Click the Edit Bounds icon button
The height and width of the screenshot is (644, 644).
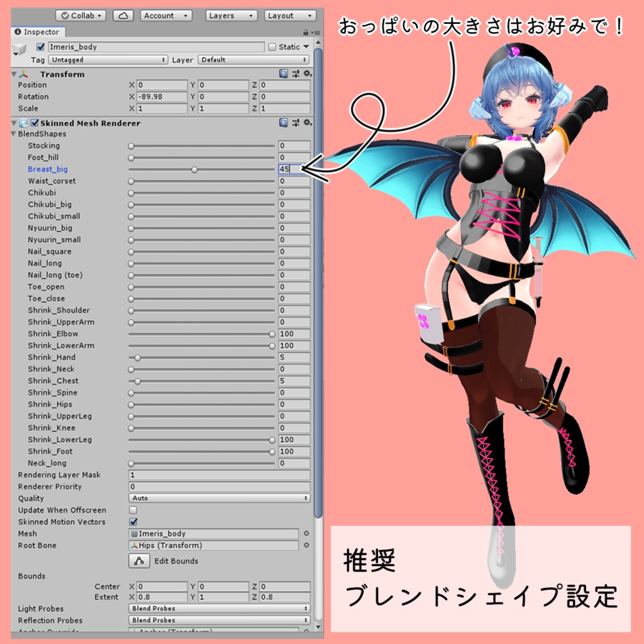(139, 560)
